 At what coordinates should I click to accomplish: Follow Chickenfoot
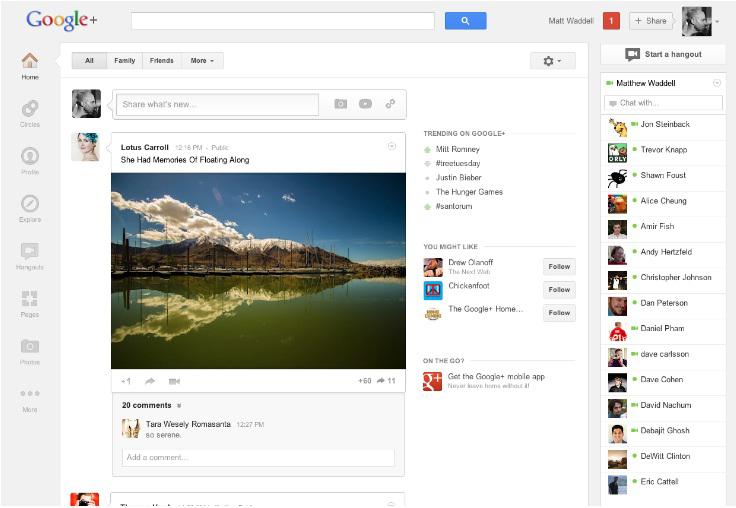click(x=559, y=290)
